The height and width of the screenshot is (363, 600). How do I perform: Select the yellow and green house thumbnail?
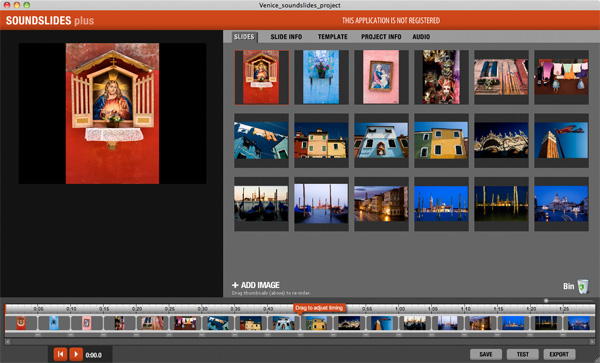[x=441, y=140]
